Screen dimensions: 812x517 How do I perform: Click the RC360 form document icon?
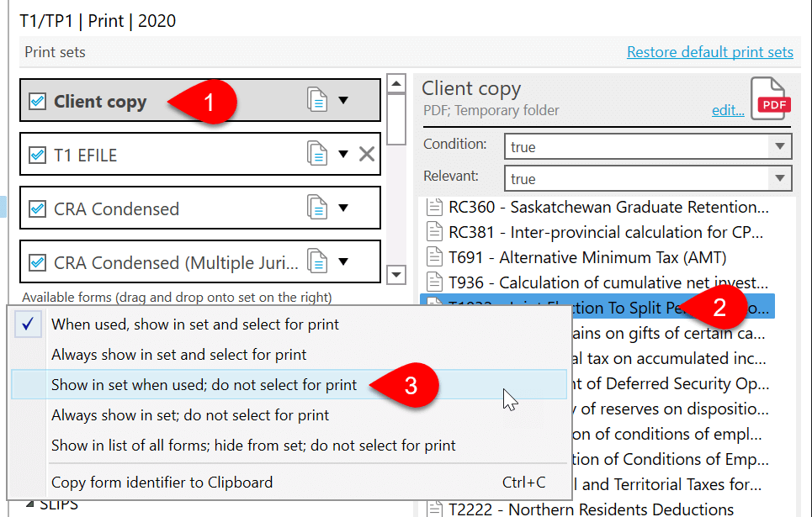[434, 207]
